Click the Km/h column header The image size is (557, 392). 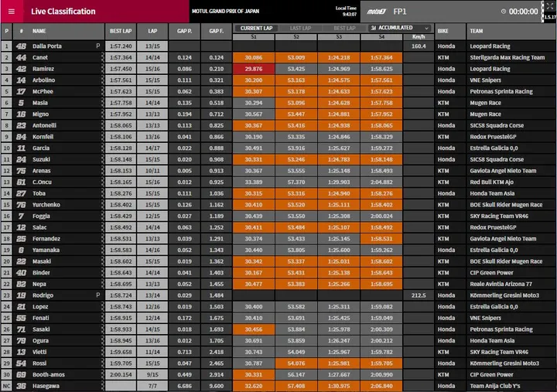coord(419,37)
